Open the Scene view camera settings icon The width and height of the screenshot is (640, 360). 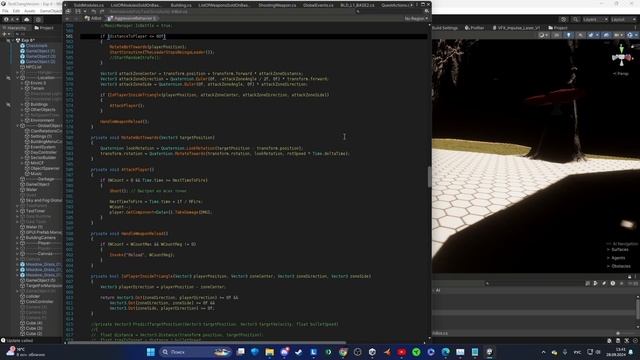pyautogui.click(x=617, y=35)
